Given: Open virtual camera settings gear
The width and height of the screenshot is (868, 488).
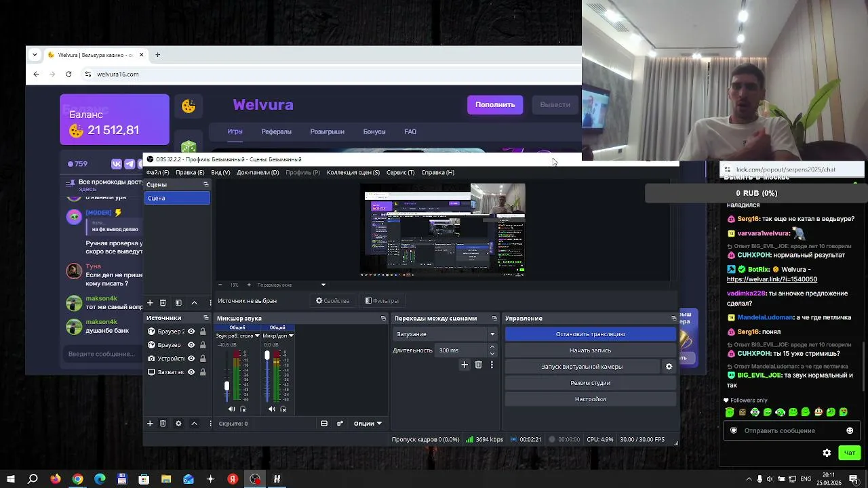Looking at the screenshot, I should coord(669,367).
